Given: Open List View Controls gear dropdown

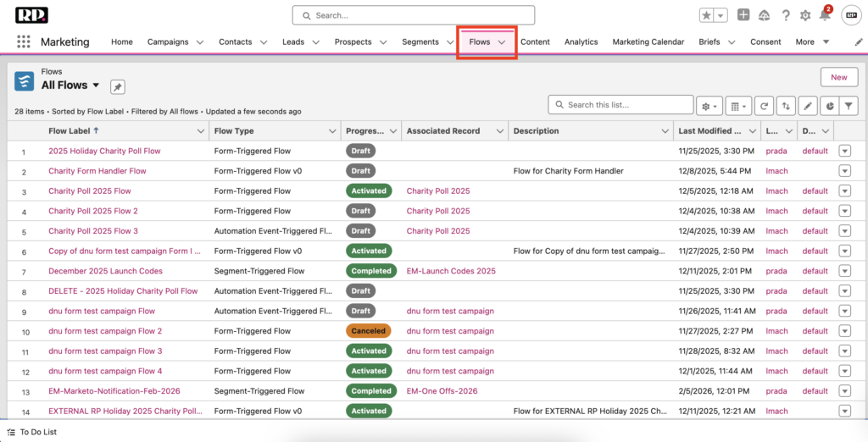Looking at the screenshot, I should coord(709,106).
